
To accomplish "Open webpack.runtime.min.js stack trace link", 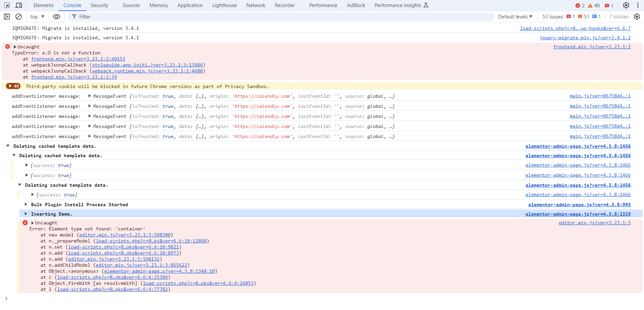I will click(x=147, y=71).
